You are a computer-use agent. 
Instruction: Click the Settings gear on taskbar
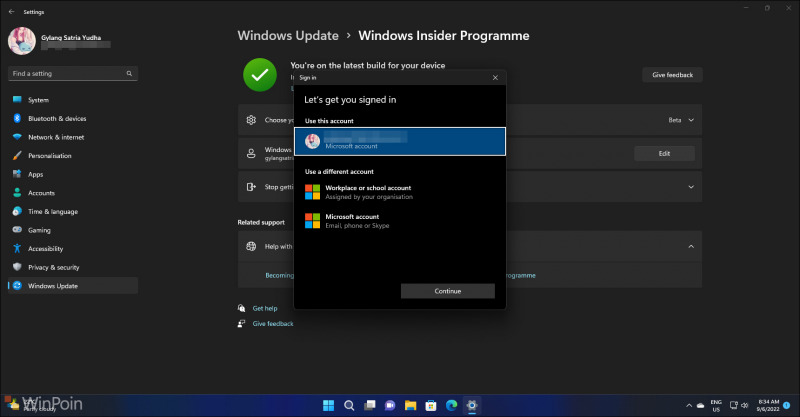point(471,405)
